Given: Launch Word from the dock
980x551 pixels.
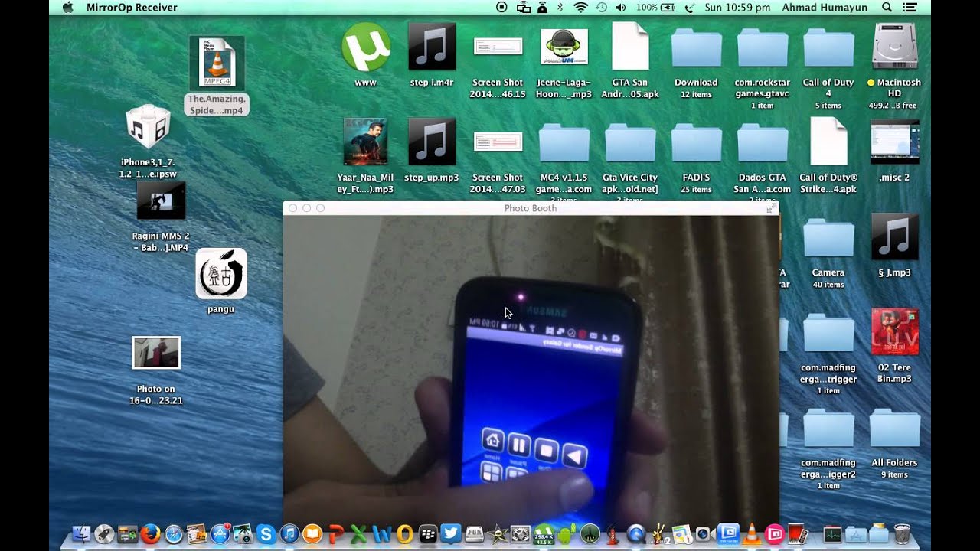Looking at the screenshot, I should tap(381, 534).
